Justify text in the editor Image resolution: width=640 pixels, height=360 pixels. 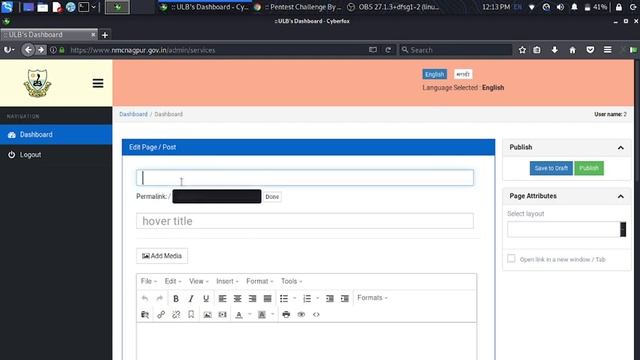[268, 298]
